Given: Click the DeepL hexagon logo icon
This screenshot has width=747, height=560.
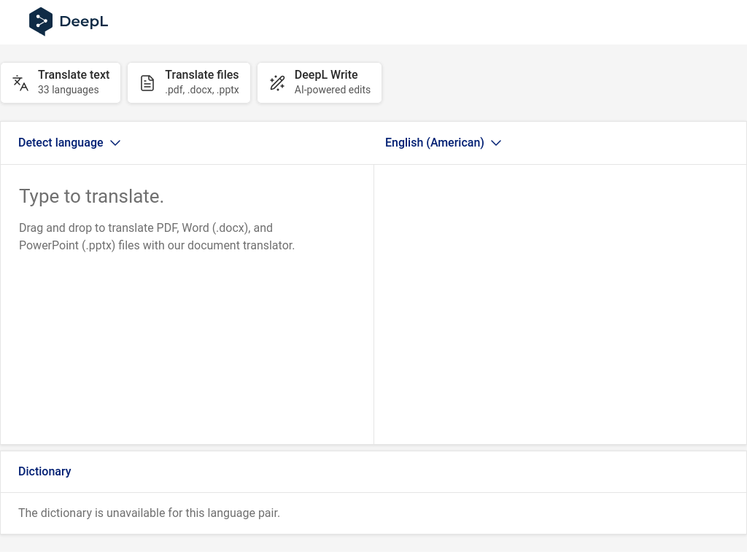Looking at the screenshot, I should [x=41, y=22].
